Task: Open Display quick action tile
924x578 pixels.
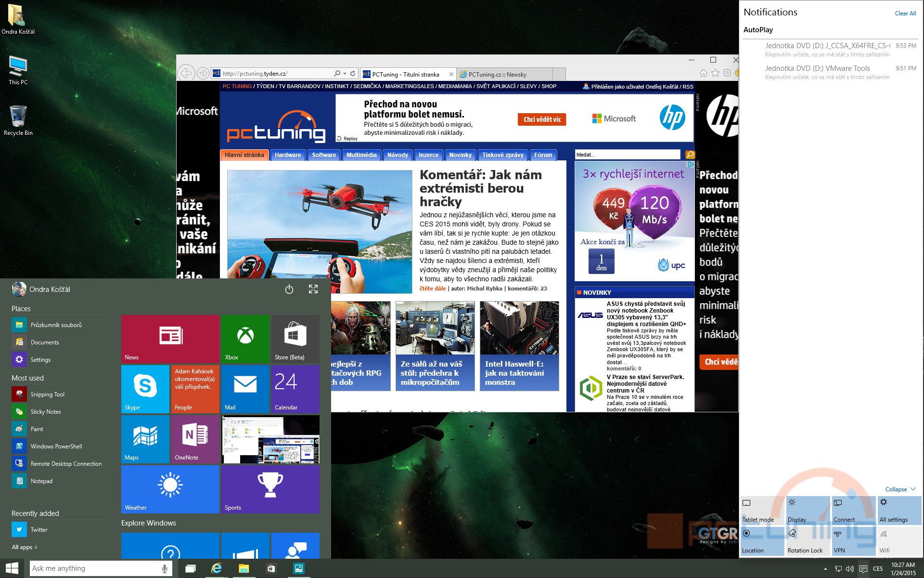Action: 808,510
